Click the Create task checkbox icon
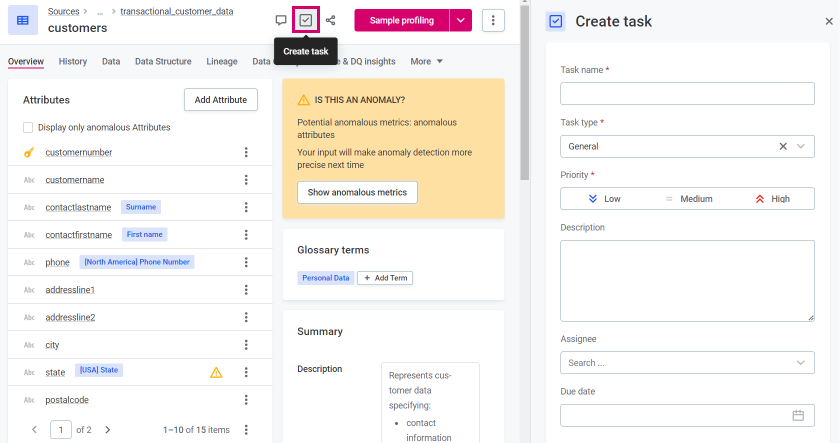This screenshot has width=840, height=443. [x=306, y=20]
